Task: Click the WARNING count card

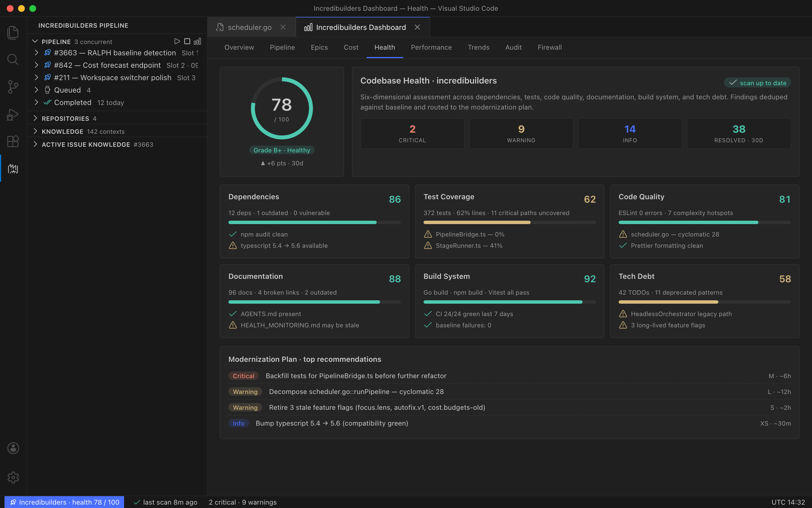Action: (521, 133)
